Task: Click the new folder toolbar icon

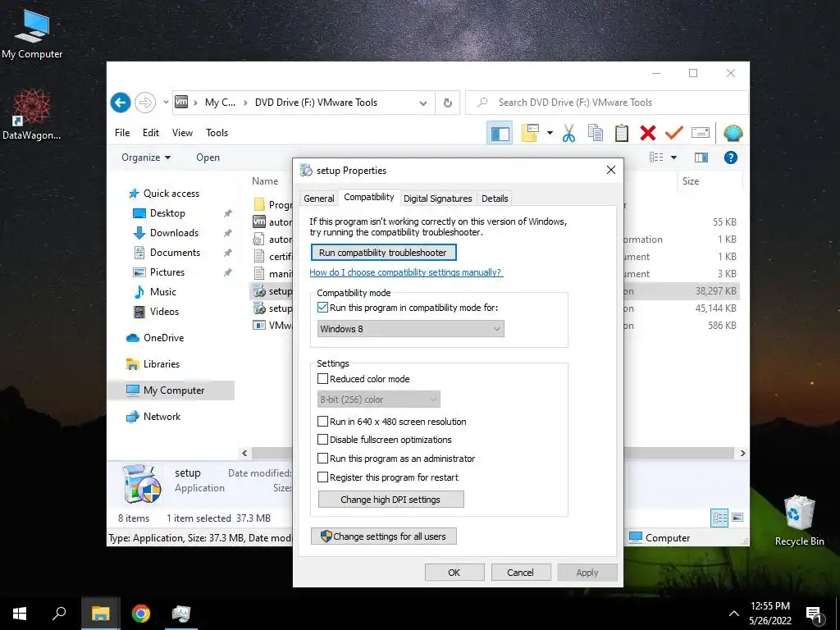Action: point(530,133)
